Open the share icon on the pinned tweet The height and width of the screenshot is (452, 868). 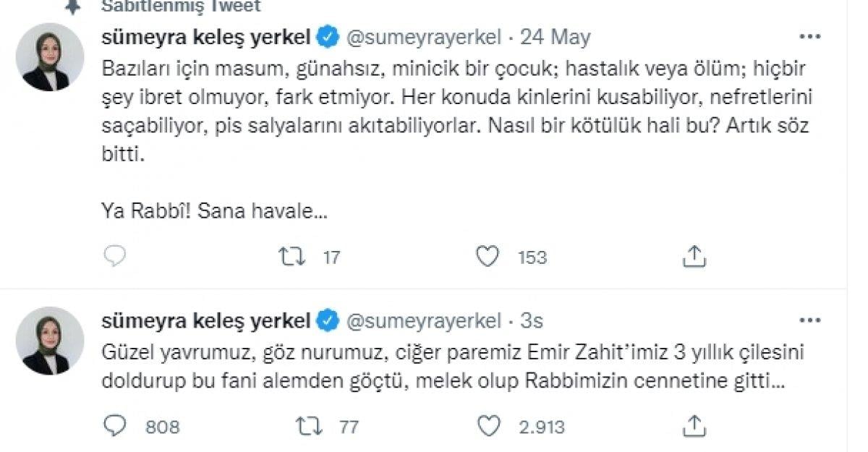[693, 255]
